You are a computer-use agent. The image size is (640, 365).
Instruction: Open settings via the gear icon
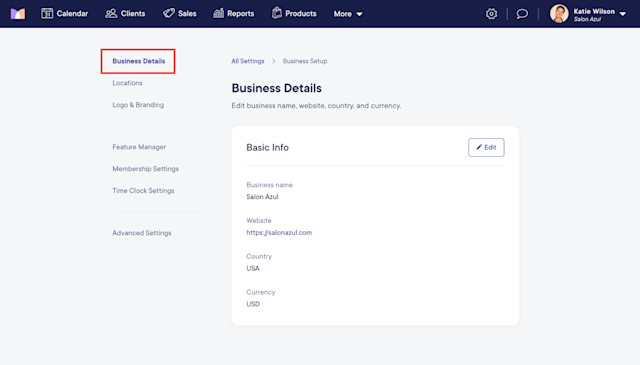point(491,14)
